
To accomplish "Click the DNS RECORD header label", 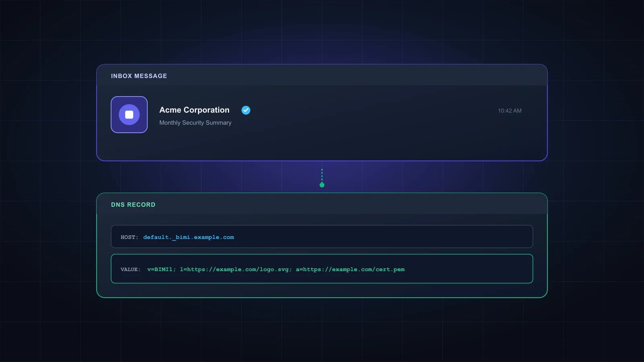I will point(133,205).
